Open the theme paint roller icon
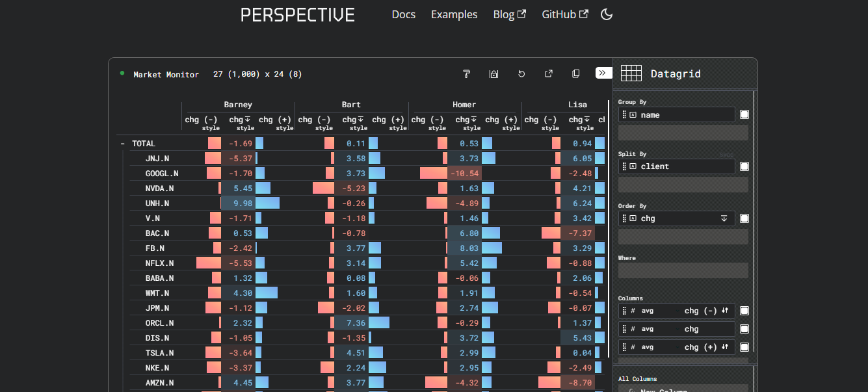 point(466,74)
